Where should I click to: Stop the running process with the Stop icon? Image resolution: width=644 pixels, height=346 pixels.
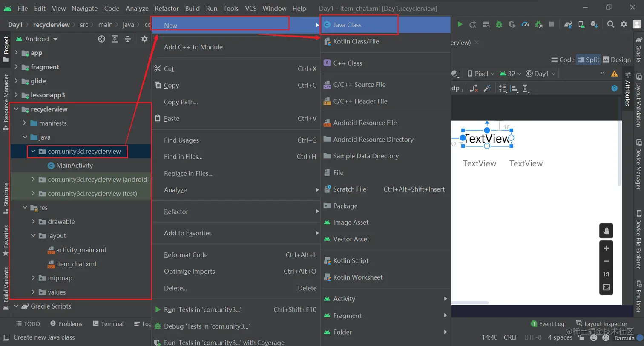[552, 25]
